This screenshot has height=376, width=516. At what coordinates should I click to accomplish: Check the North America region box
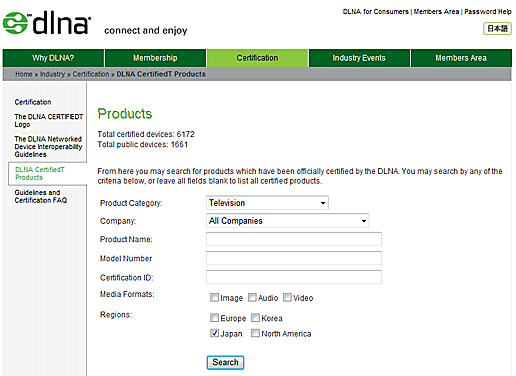tap(255, 333)
